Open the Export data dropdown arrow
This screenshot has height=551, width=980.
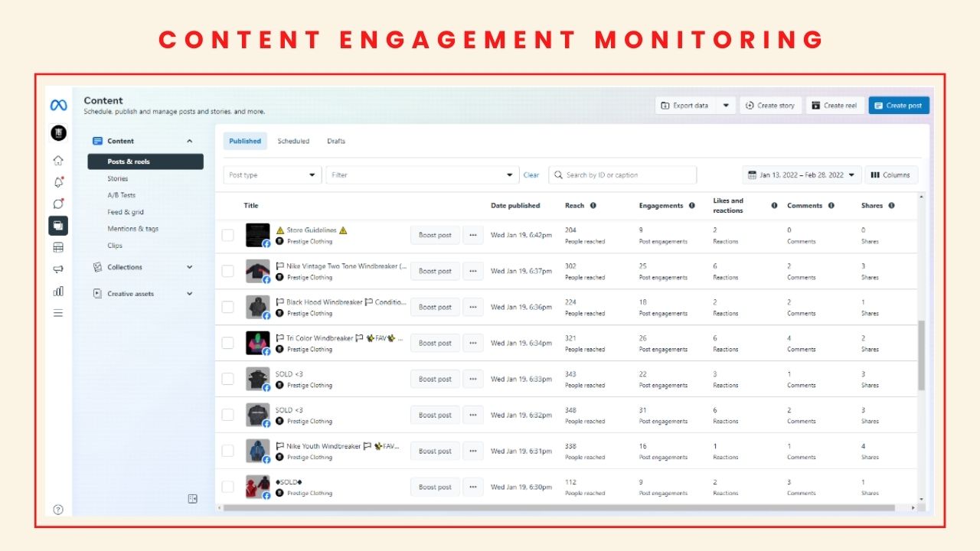[x=726, y=106]
